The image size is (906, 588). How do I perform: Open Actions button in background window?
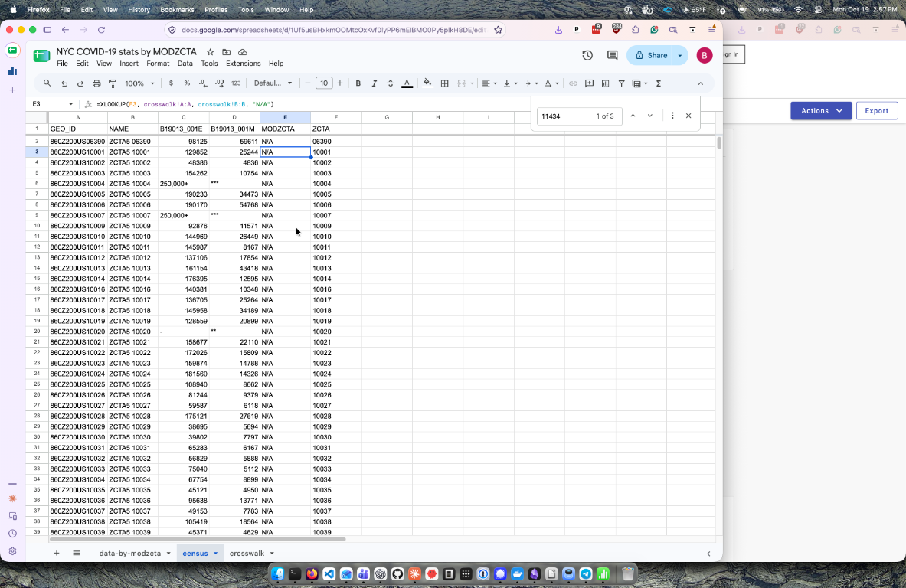pos(821,111)
